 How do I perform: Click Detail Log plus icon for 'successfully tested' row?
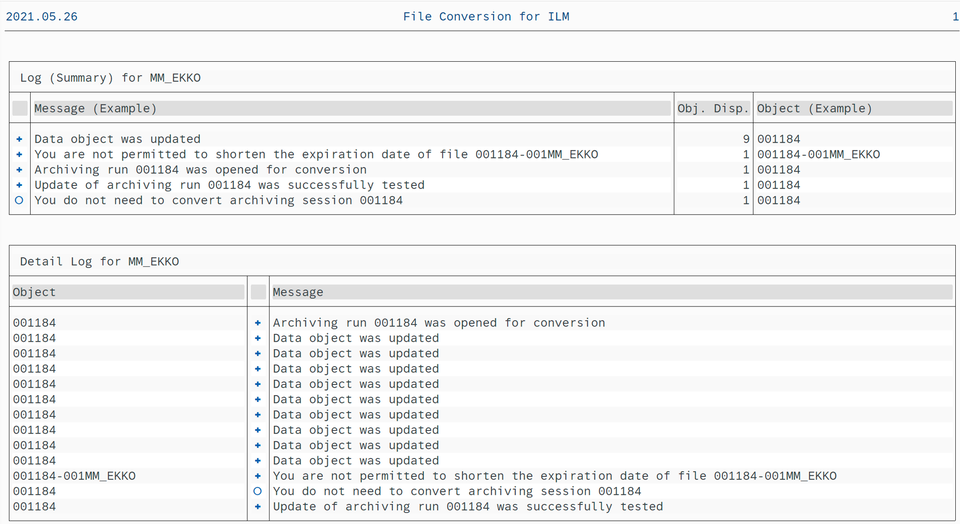click(258, 507)
